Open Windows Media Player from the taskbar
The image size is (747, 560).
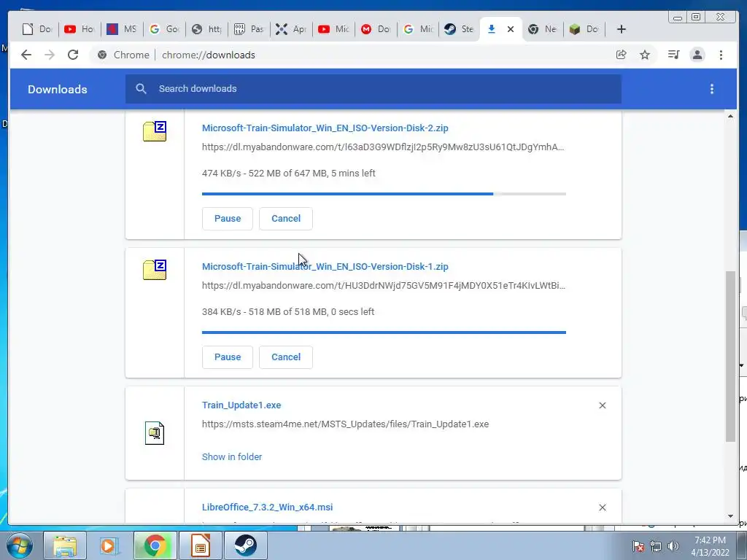click(109, 545)
